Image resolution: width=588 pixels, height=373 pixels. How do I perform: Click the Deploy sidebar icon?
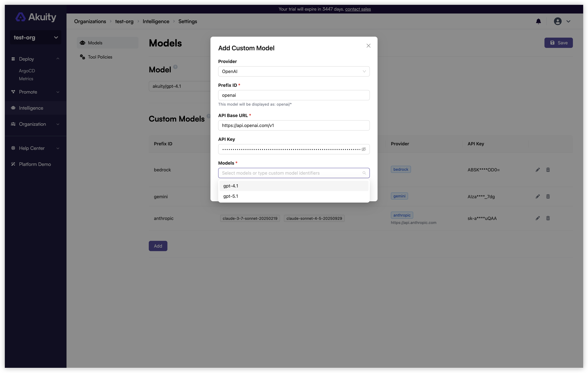(13, 59)
